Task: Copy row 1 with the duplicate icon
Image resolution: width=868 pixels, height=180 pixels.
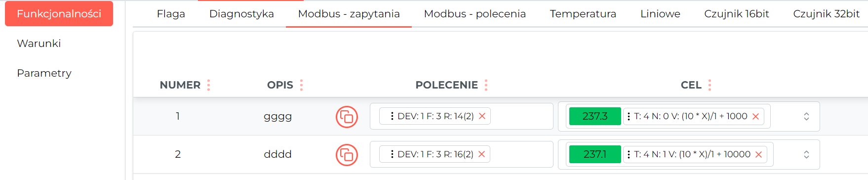Action: click(347, 117)
